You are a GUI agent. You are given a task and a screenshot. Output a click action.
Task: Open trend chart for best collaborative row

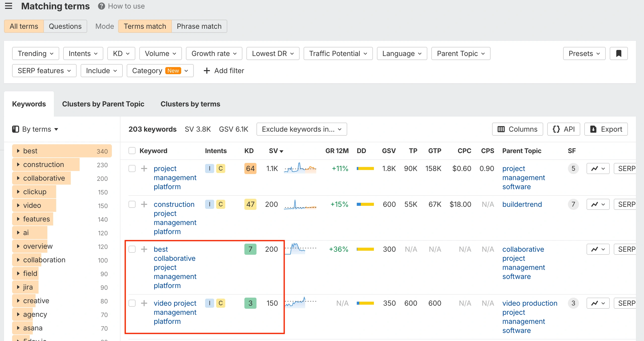(x=598, y=249)
